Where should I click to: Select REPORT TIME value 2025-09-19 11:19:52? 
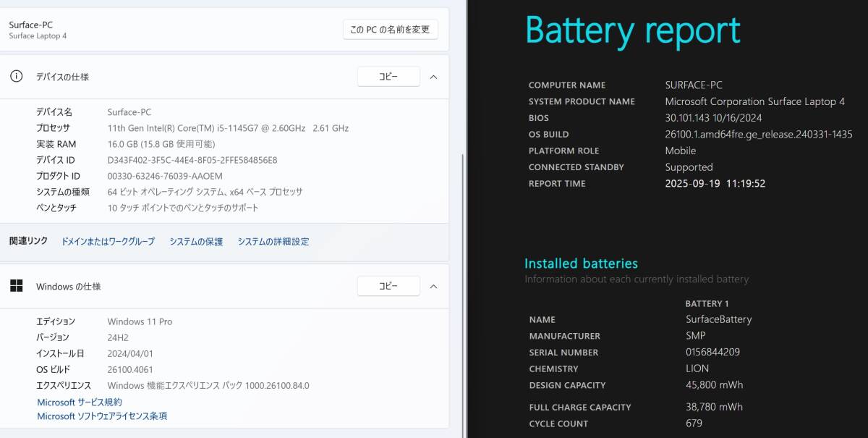(715, 183)
